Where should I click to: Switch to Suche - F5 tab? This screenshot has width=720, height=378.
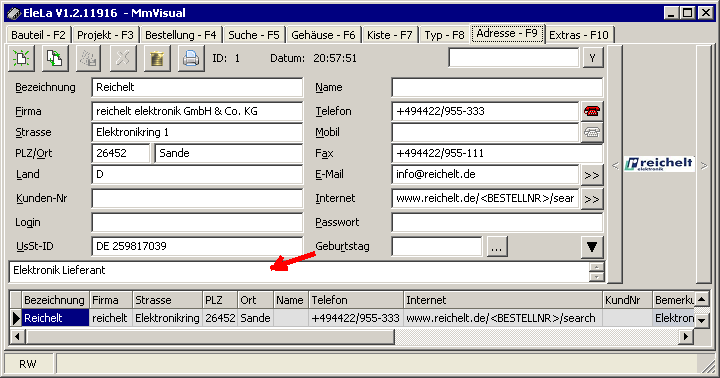click(x=253, y=35)
